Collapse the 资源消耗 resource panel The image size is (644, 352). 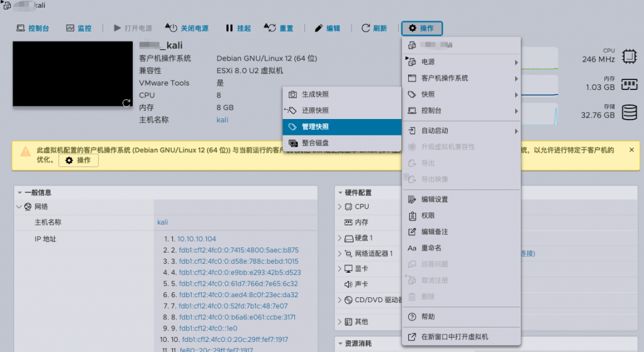coord(340,343)
